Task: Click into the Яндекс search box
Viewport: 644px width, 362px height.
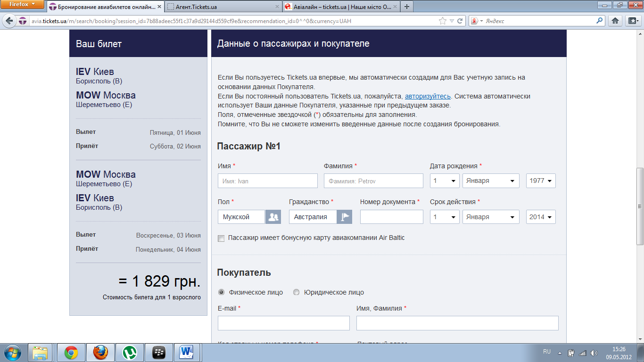Action: point(540,21)
